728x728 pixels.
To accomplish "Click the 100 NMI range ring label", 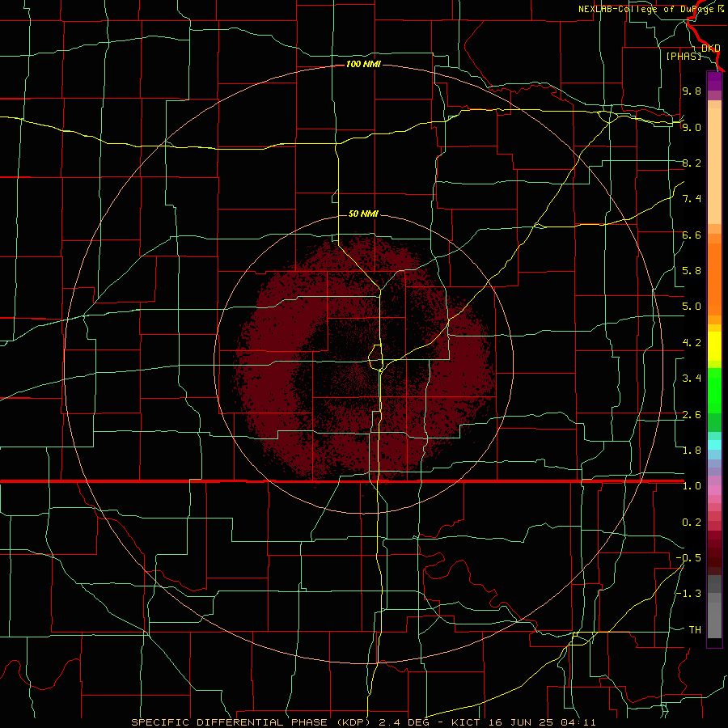I will 363,64.
